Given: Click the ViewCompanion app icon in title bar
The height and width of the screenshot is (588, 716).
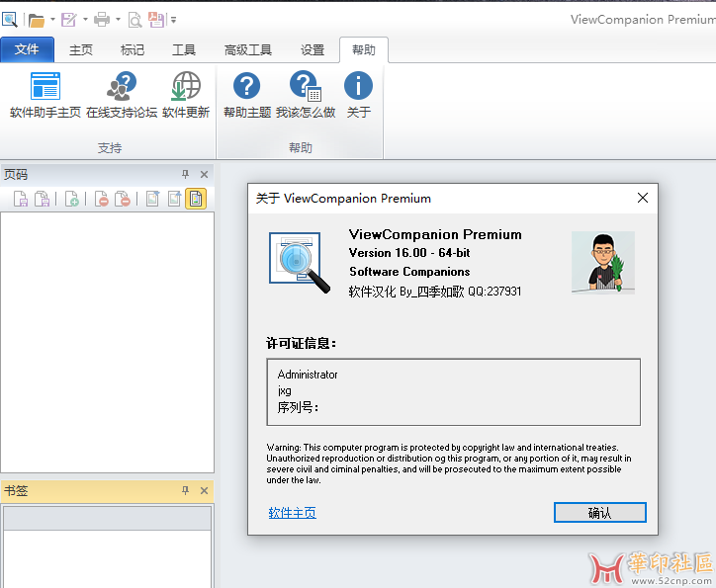Looking at the screenshot, I should (9, 20).
